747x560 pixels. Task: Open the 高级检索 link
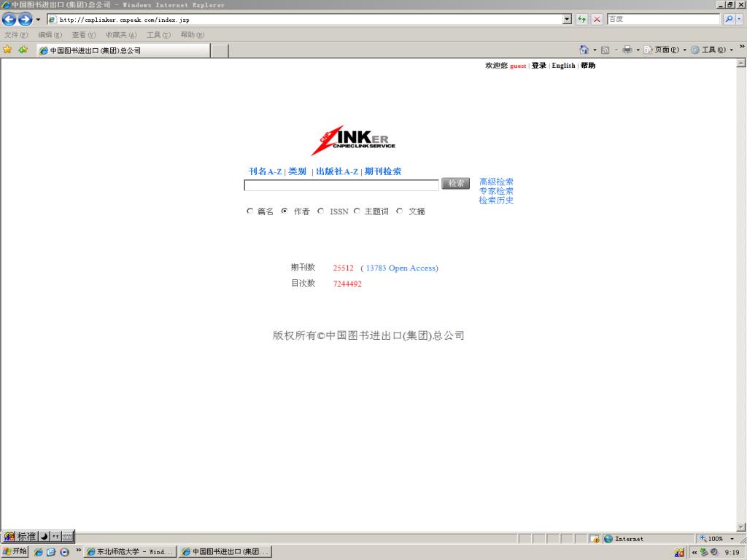point(496,182)
